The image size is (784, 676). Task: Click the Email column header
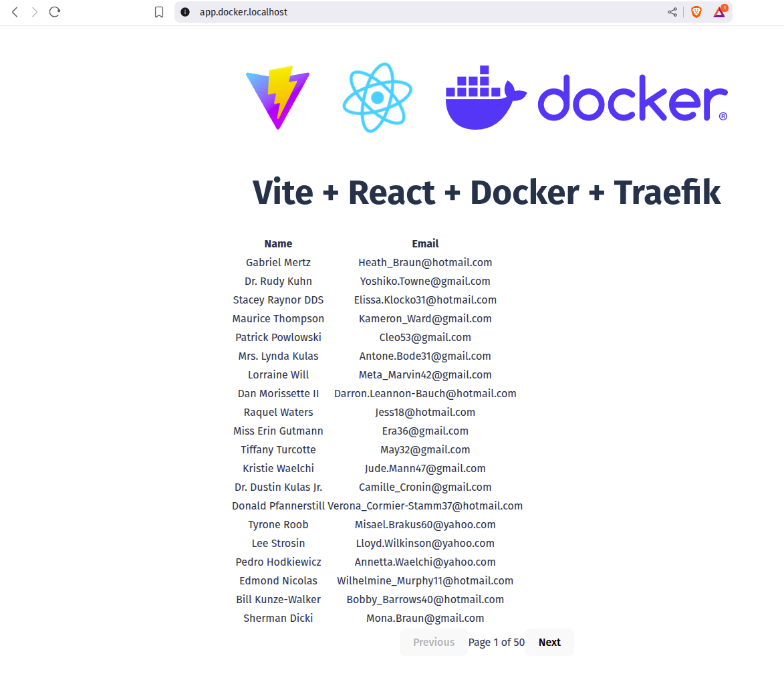coord(425,243)
